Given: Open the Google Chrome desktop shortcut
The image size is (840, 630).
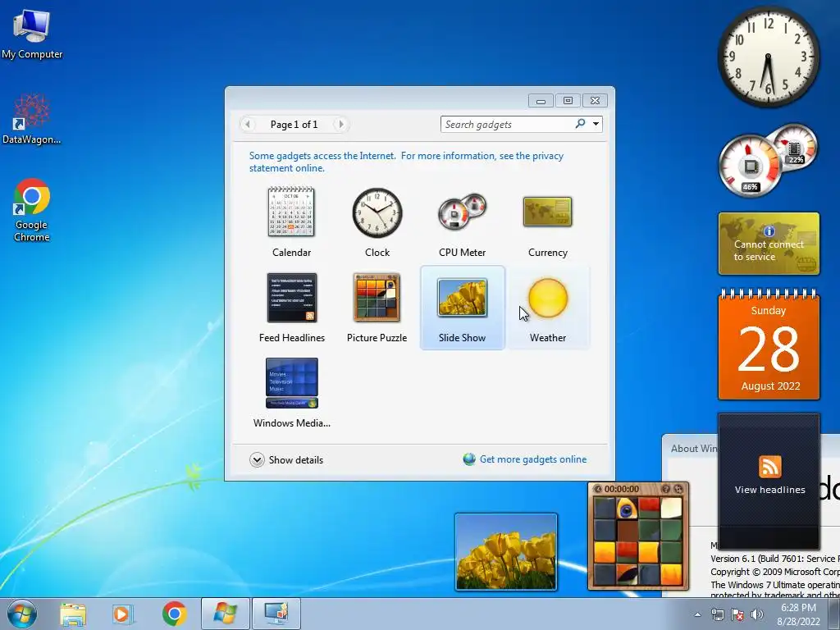Looking at the screenshot, I should click(32, 210).
